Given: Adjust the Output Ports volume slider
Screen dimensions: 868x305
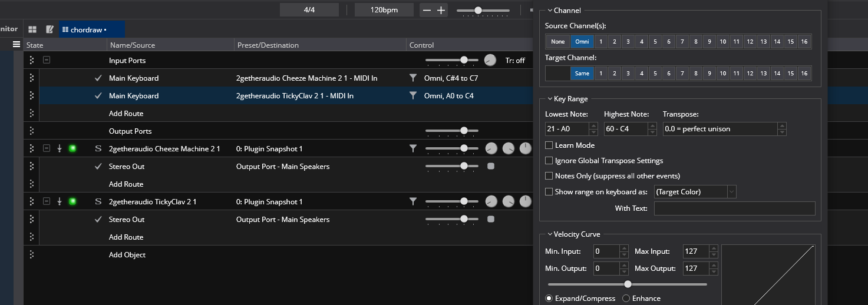Looking at the screenshot, I should [x=452, y=131].
